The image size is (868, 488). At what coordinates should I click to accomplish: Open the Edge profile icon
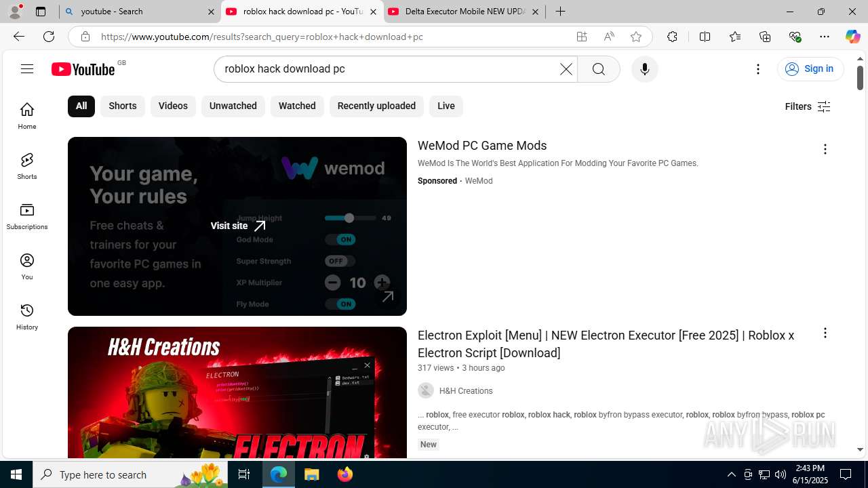pyautogui.click(x=16, y=12)
